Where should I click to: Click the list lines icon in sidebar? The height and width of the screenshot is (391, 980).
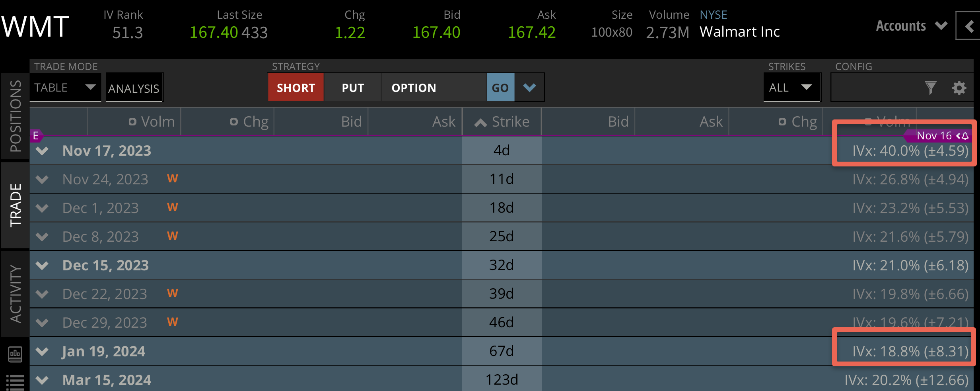[15, 382]
